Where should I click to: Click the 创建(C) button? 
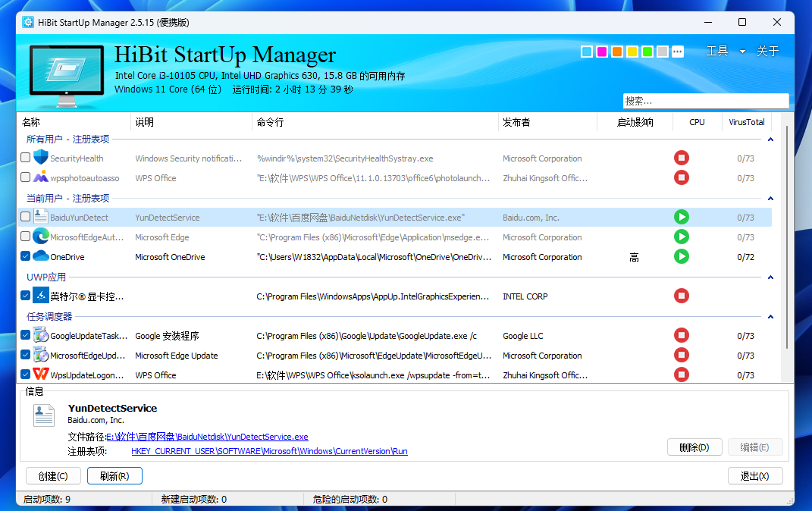pos(53,476)
